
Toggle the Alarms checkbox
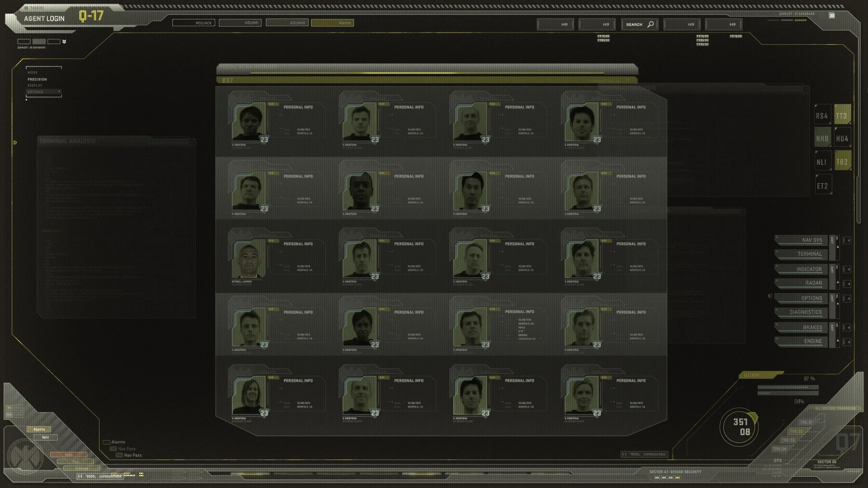106,442
